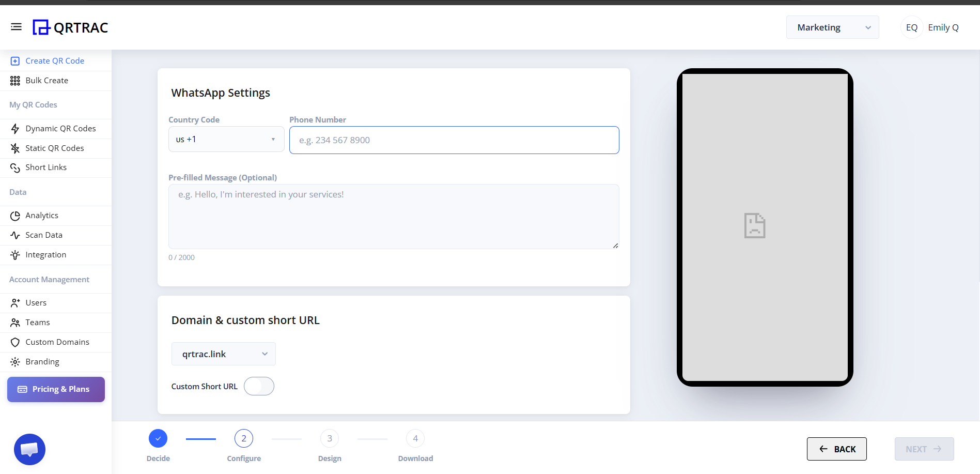This screenshot has width=980, height=474.
Task: Click the Configure step label
Action: 244,458
